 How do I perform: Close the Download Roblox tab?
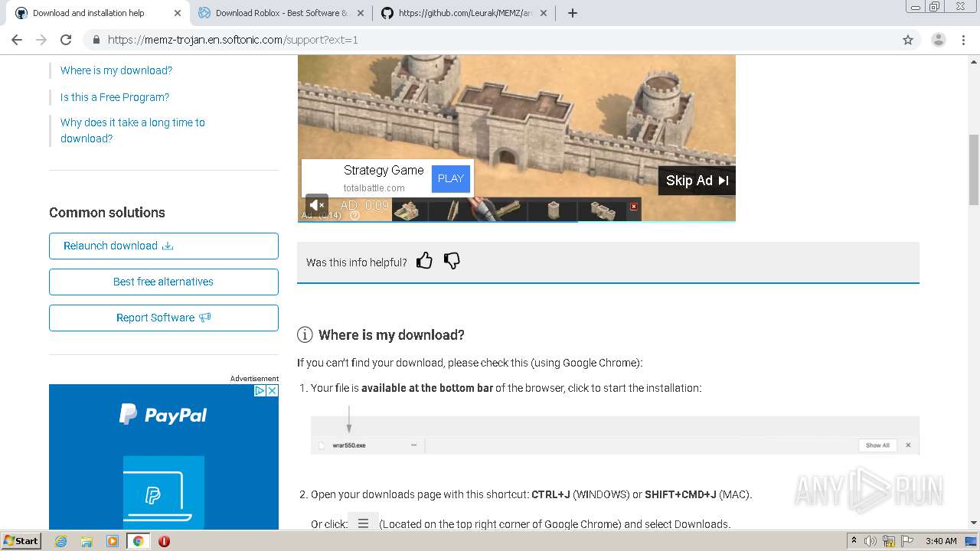click(360, 13)
